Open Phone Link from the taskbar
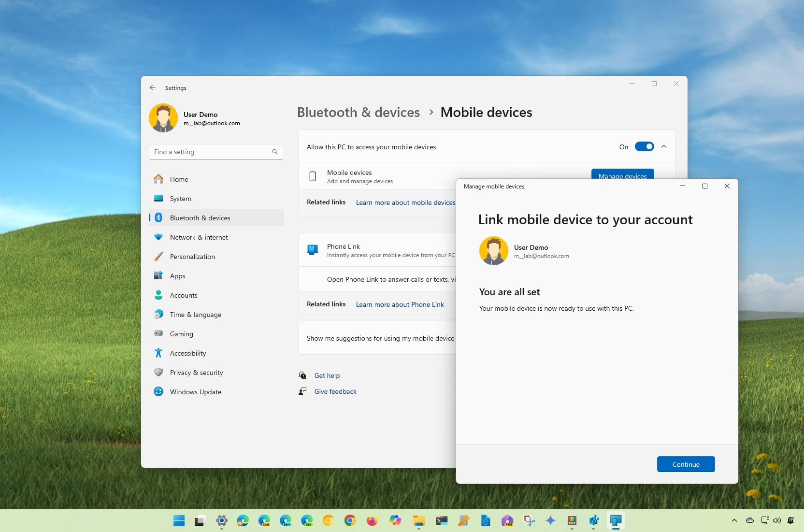This screenshot has width=804, height=532. (x=615, y=520)
